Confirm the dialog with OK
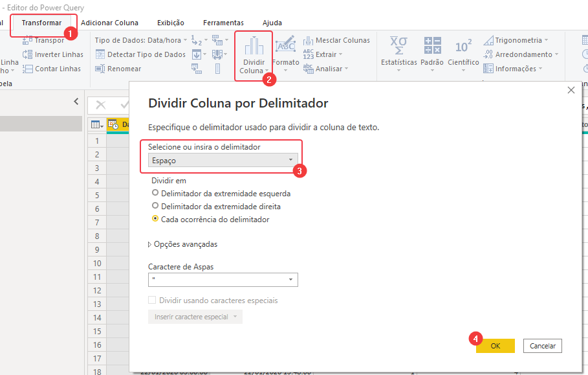Screen dimensions: 588x375 [x=495, y=346]
